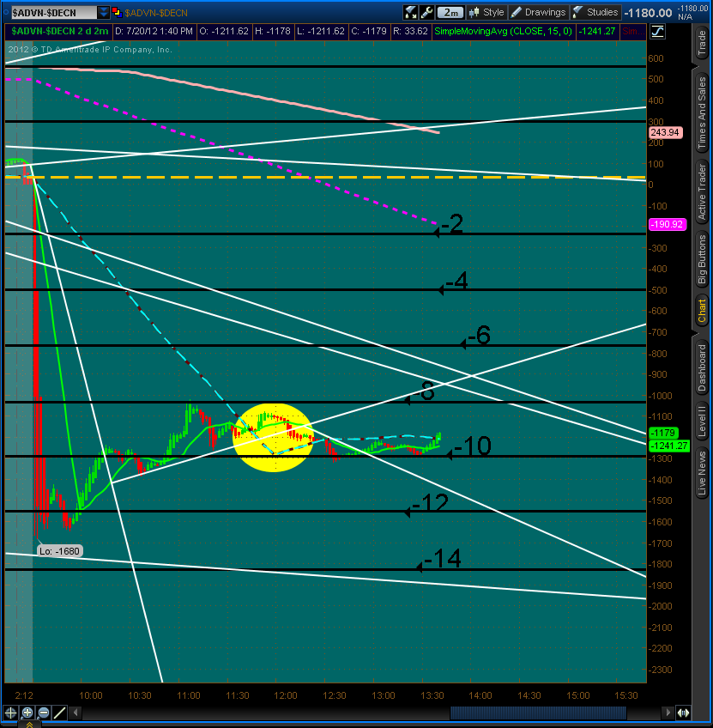The width and height of the screenshot is (713, 728).
Task: Open the Level II side tab
Action: pyautogui.click(x=702, y=422)
